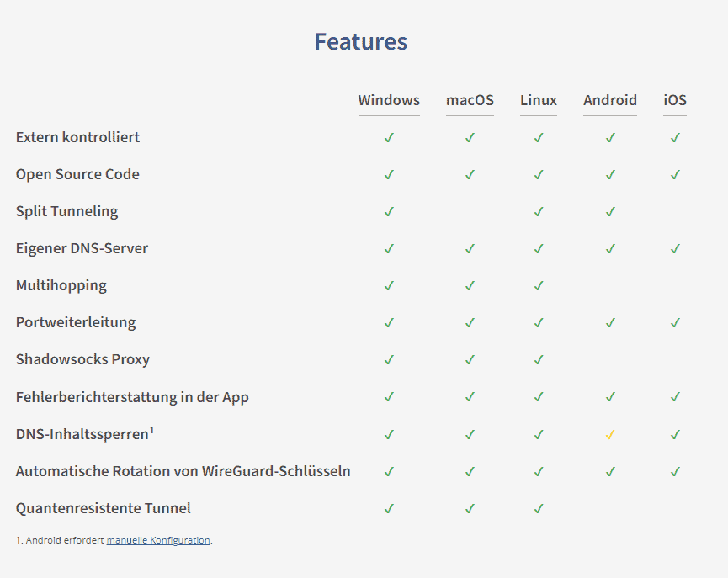Click the Windows checkmark for Fehlerberichterstattung in der App

(x=389, y=397)
